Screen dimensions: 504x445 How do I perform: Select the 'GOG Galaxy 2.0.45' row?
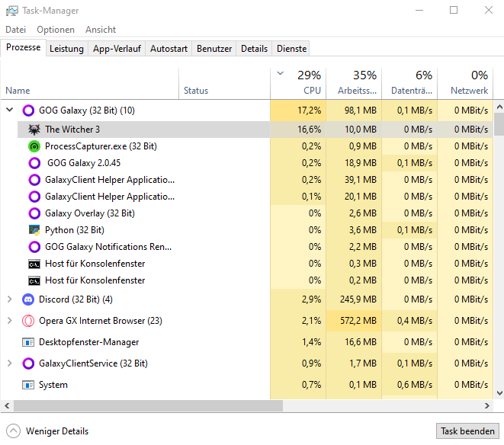click(255, 163)
